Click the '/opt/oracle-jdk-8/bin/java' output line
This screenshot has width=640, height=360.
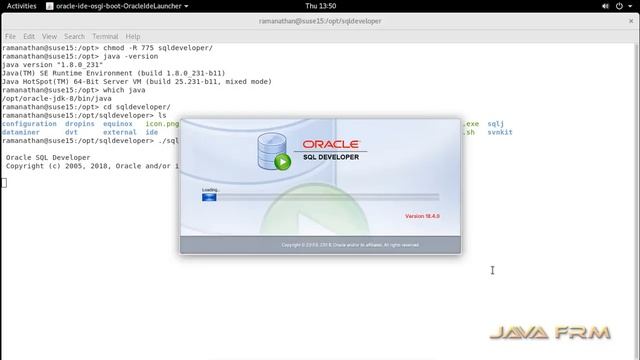[x=57, y=98]
